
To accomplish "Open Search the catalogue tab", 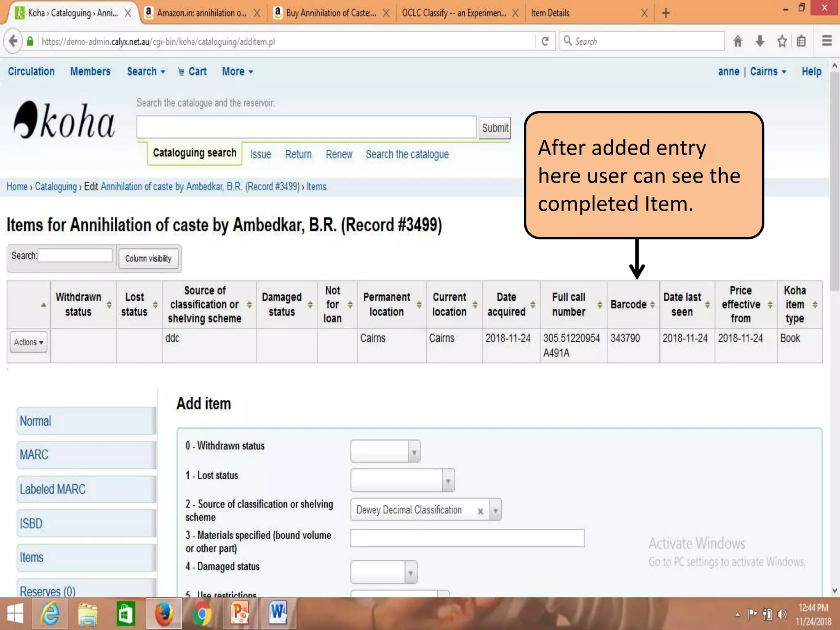I will (x=407, y=154).
